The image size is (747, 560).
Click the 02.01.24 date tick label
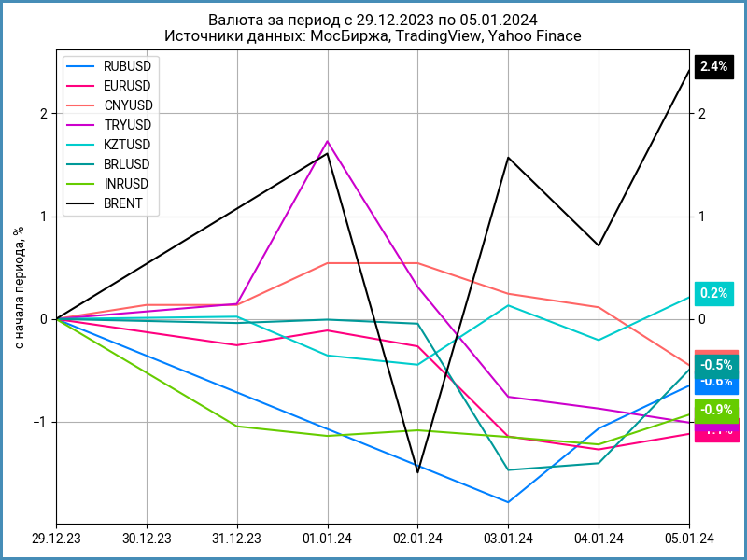(x=417, y=539)
